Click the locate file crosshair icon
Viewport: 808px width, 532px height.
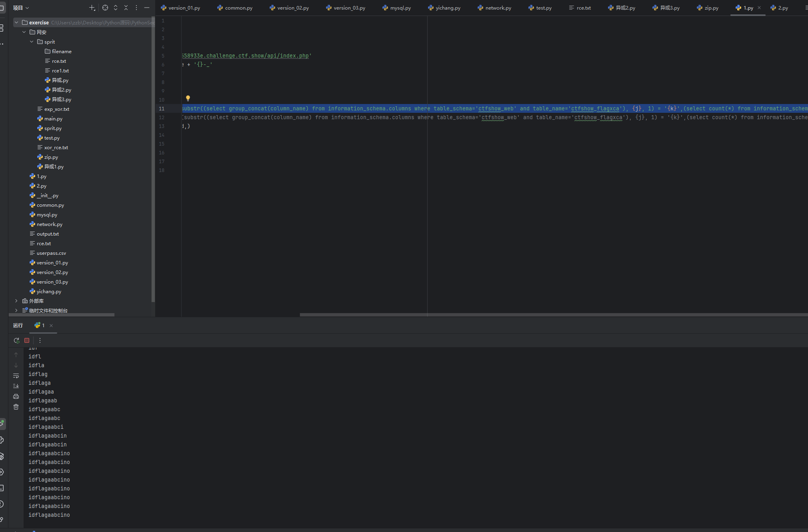point(105,8)
